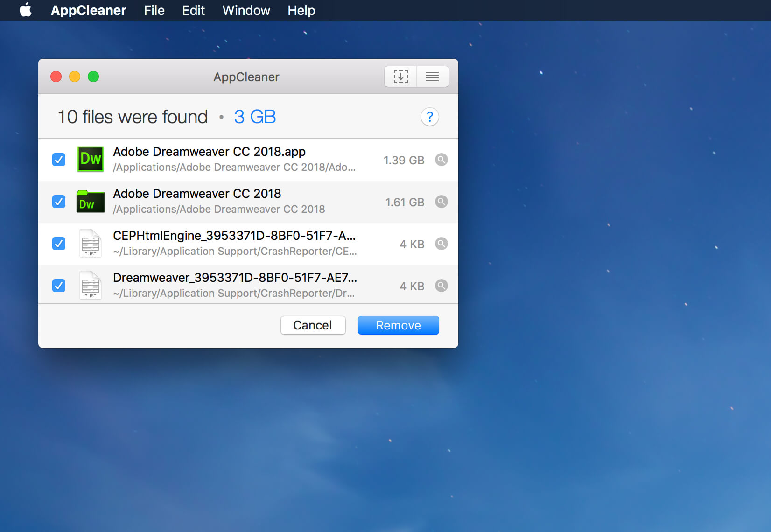Reveal Dreamweaver_3953371D plist file in Finder
The height and width of the screenshot is (532, 771).
coord(441,286)
